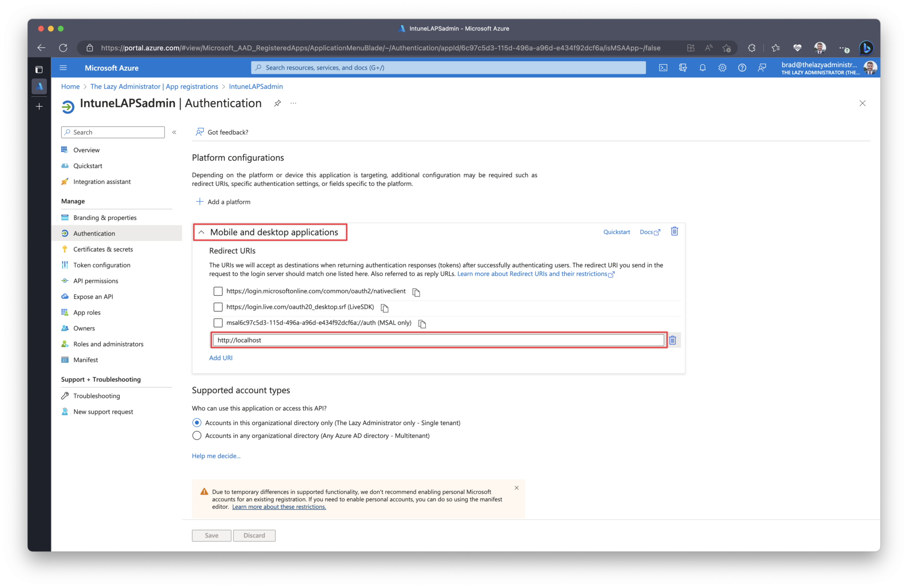
Task: Collapse the left navigation menu
Action: (x=174, y=132)
